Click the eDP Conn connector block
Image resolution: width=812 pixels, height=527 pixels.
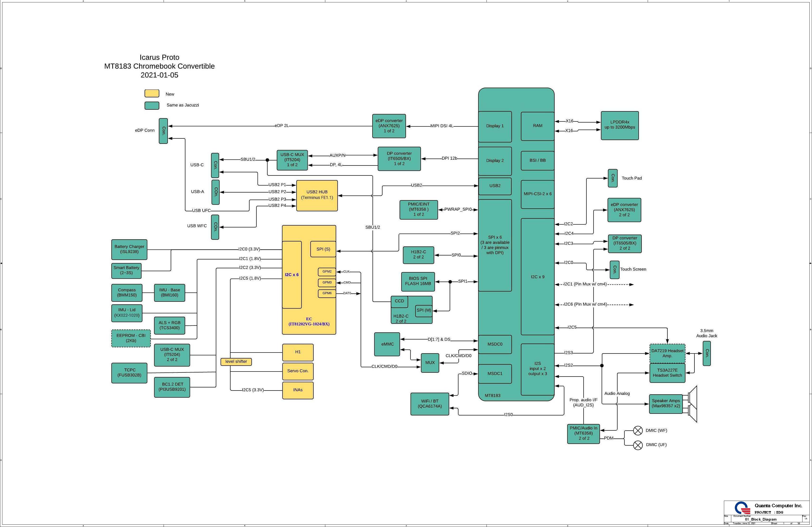(x=163, y=131)
